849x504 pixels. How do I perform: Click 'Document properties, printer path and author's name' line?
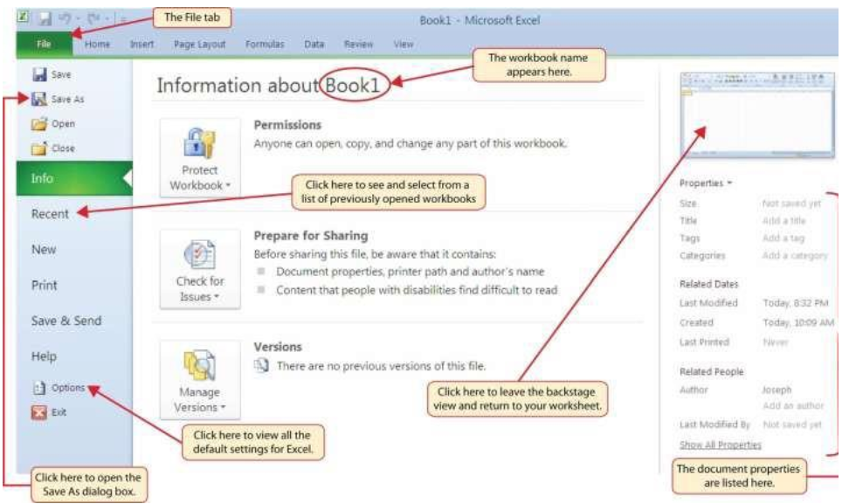(410, 272)
